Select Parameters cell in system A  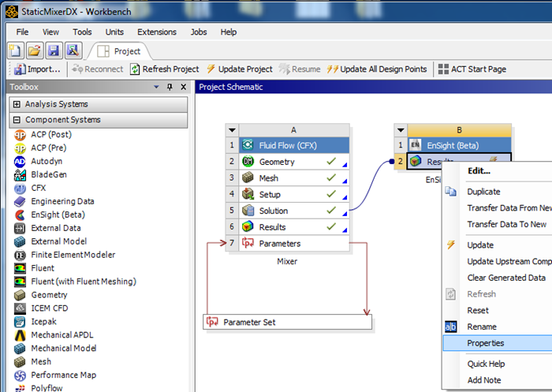294,244
